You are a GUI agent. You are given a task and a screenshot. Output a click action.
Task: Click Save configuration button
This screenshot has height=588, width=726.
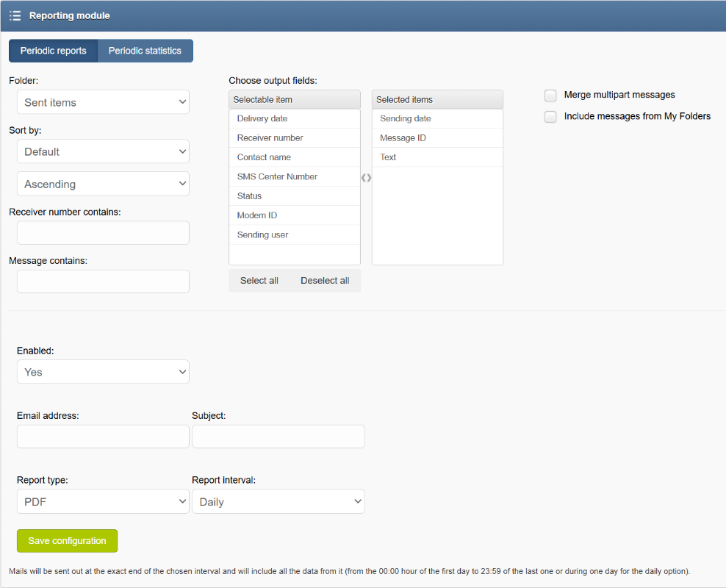point(67,541)
